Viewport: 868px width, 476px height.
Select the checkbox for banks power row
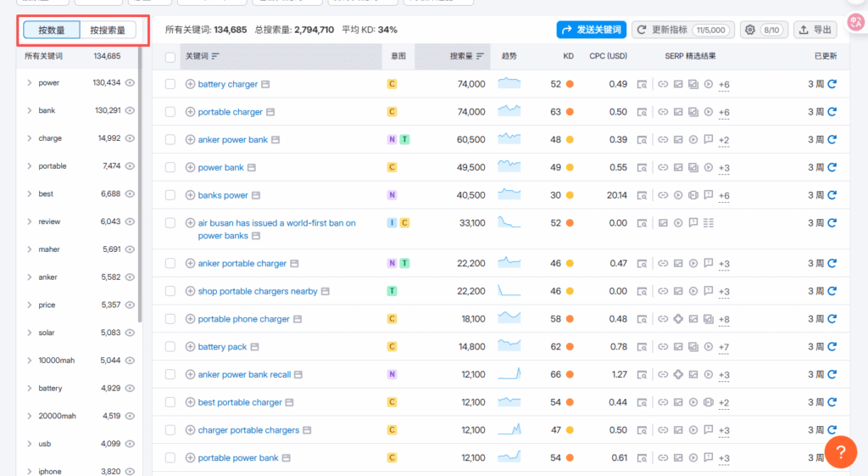pyautogui.click(x=170, y=195)
